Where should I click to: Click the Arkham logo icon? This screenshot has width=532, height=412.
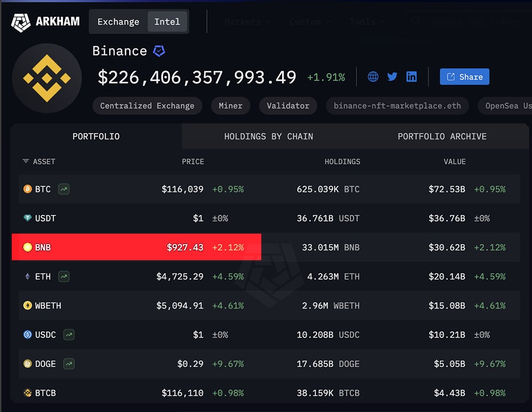pos(21,22)
